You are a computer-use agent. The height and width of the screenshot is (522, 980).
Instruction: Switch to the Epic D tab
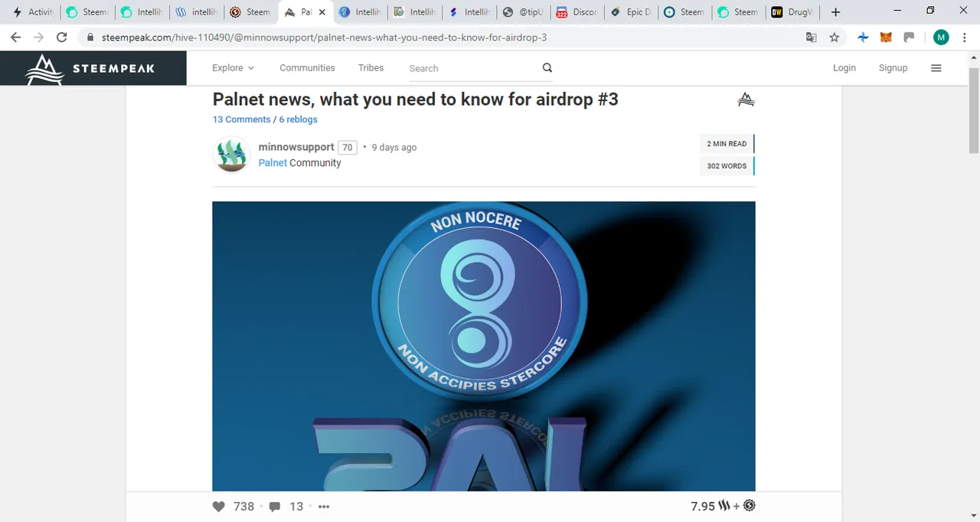(631, 12)
